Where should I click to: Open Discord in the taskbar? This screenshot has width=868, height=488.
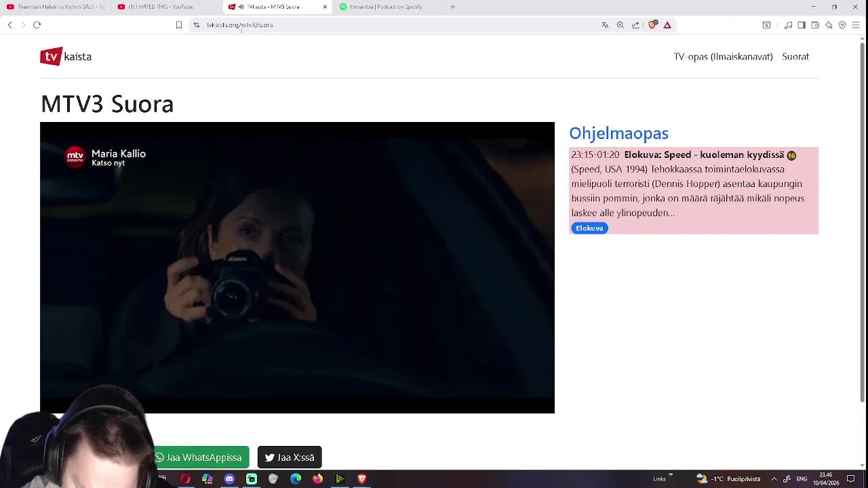(x=229, y=479)
